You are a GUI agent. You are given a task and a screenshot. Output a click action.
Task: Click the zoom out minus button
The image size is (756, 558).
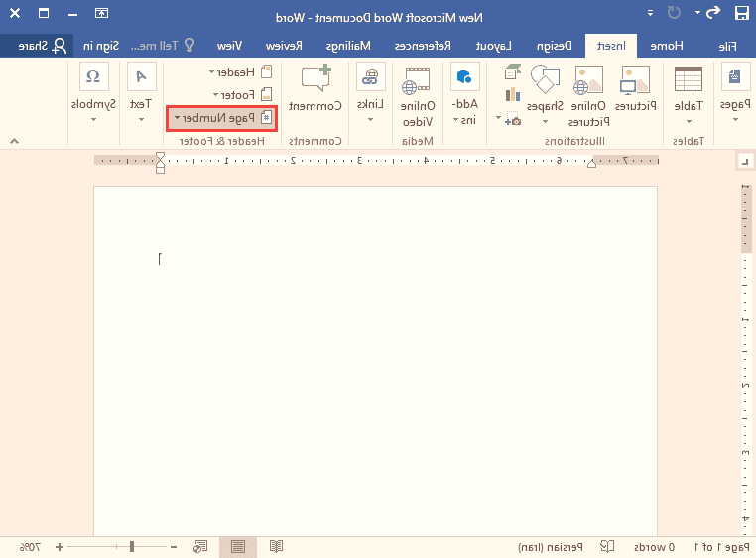174,547
